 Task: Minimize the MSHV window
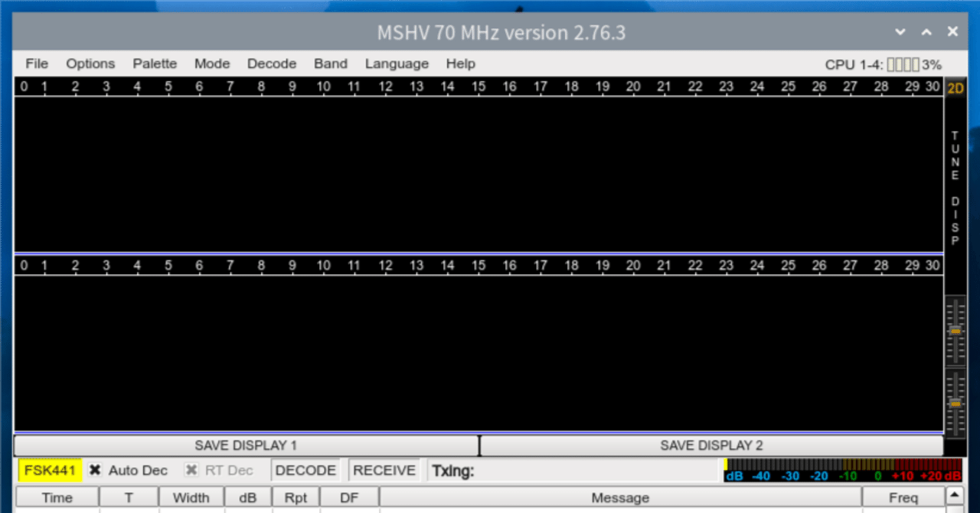point(901,32)
